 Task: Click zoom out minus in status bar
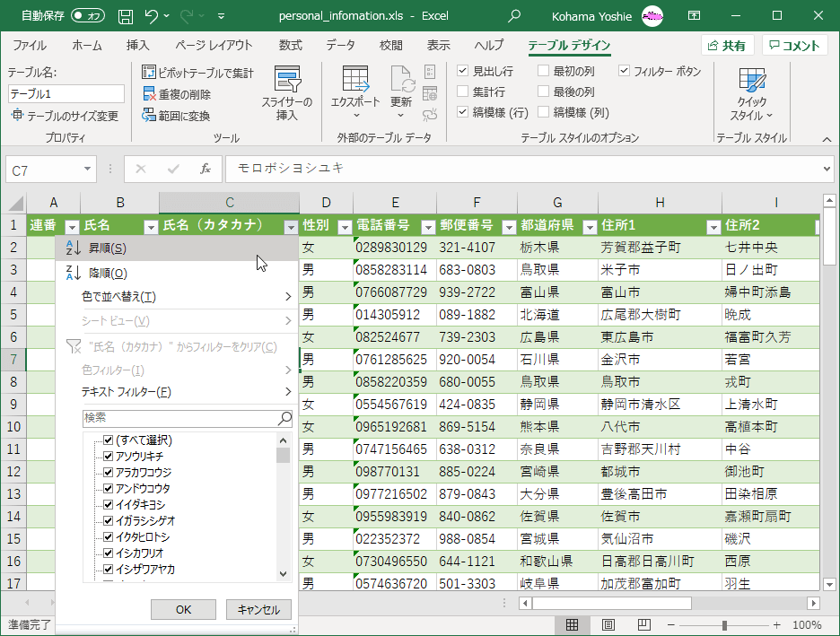tap(670, 624)
